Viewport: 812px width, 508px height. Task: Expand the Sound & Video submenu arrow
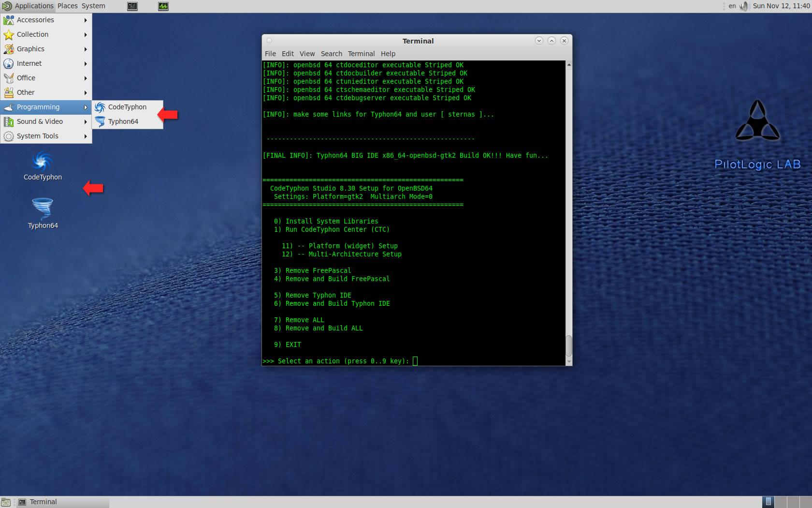pos(86,122)
